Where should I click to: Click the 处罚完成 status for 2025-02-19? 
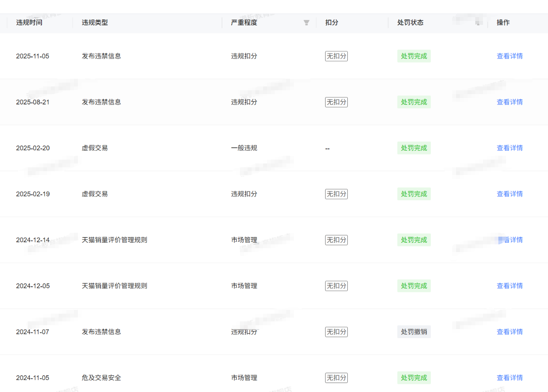coord(414,194)
